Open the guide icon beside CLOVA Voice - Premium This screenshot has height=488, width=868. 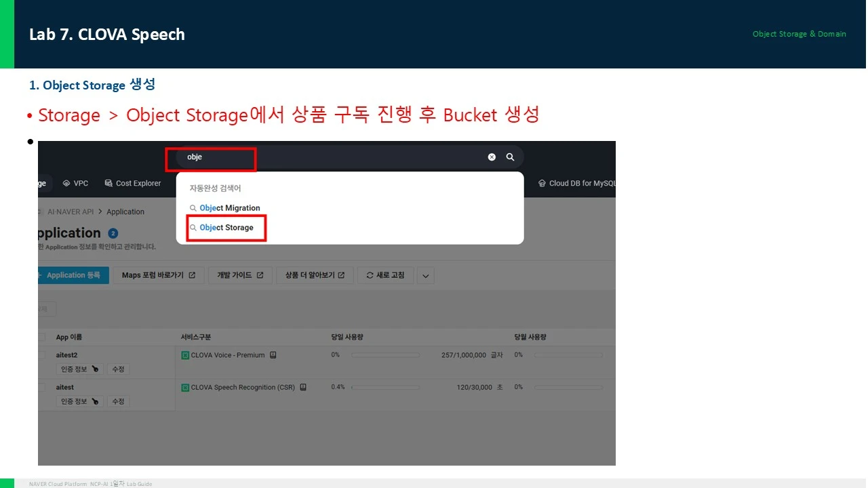click(x=273, y=355)
